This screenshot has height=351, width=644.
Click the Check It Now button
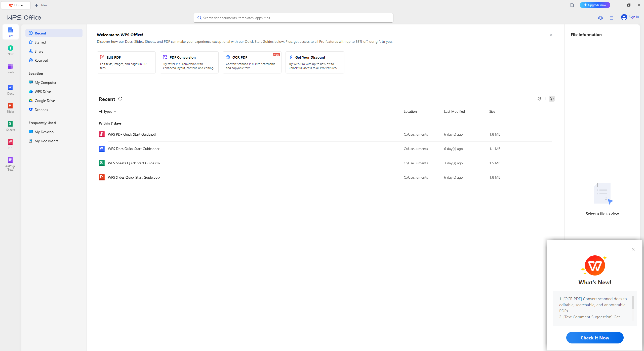(x=594, y=338)
